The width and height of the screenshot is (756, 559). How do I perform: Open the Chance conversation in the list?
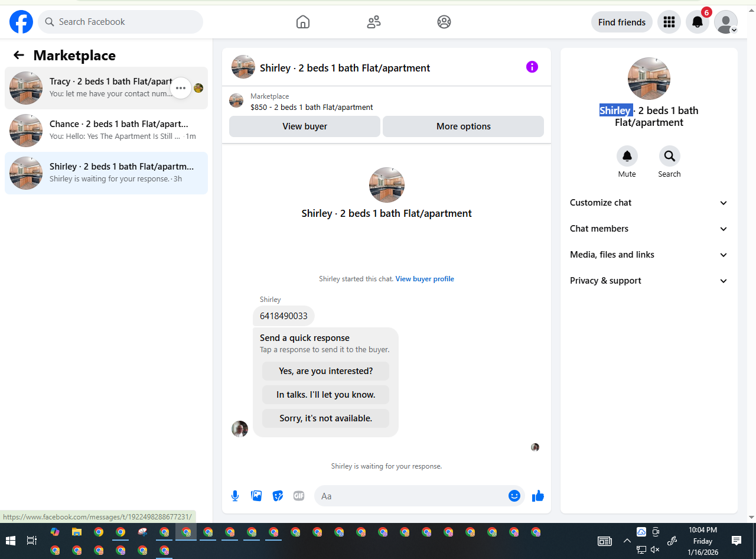(106, 131)
